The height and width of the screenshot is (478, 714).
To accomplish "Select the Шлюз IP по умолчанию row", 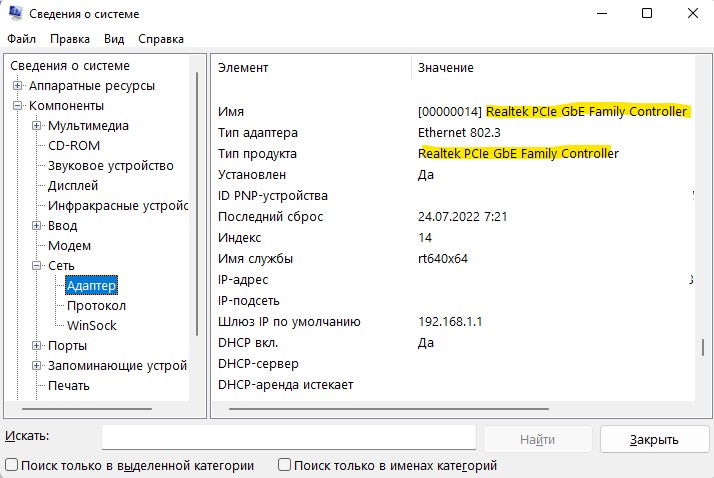I will coord(453,321).
